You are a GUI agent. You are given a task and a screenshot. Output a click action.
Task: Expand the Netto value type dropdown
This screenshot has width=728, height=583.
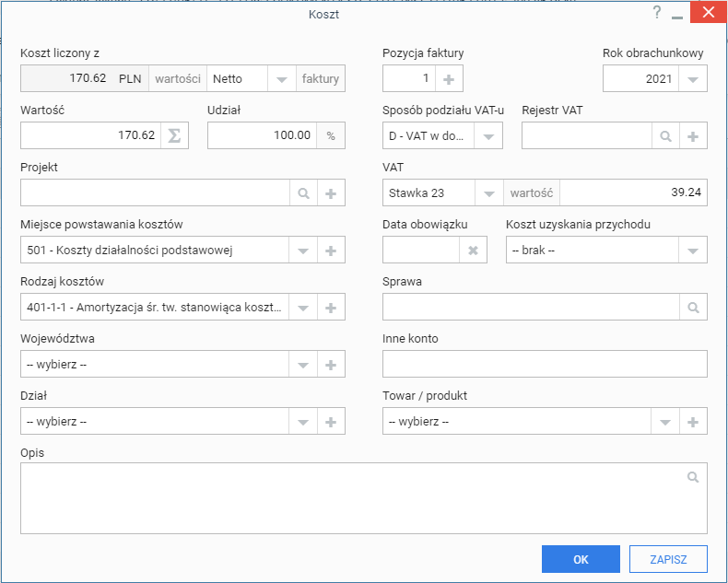(282, 78)
